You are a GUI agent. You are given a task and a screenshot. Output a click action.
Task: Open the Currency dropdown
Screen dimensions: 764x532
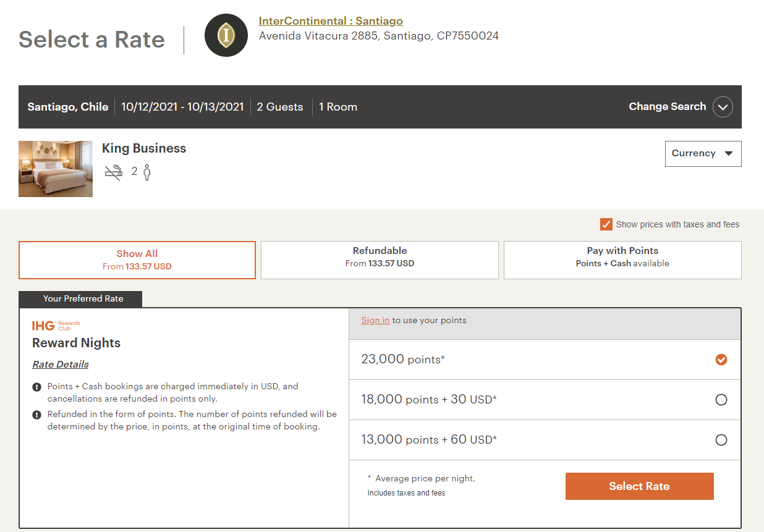point(703,154)
